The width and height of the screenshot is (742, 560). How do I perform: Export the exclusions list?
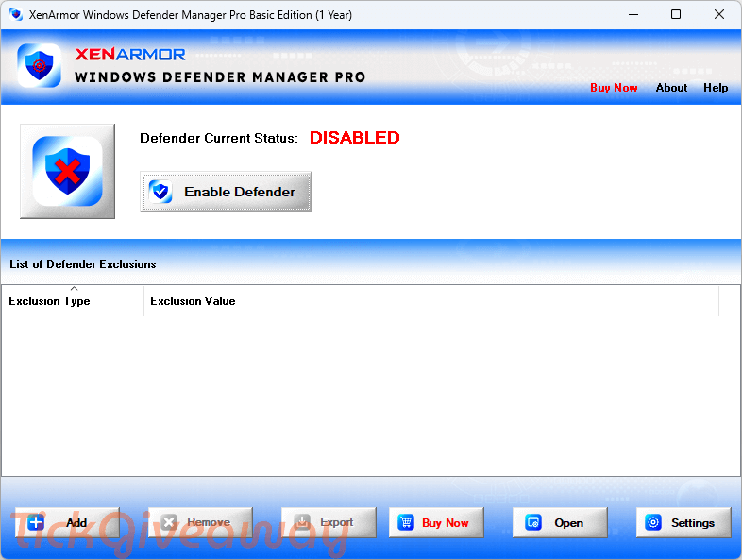(329, 522)
